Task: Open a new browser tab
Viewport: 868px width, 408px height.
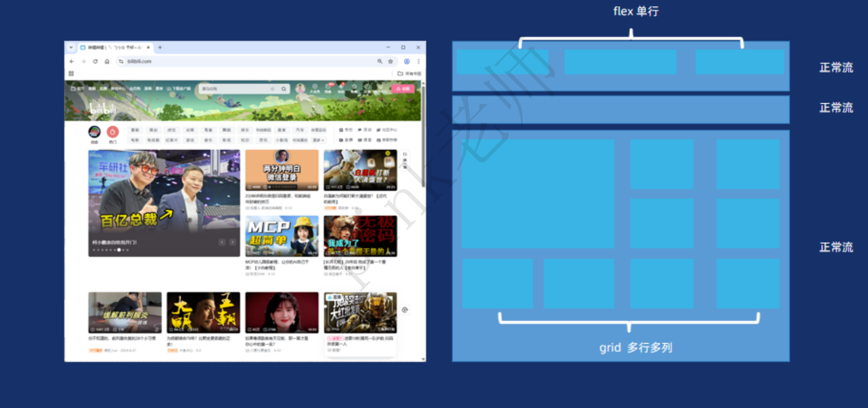Action: pyautogui.click(x=160, y=47)
